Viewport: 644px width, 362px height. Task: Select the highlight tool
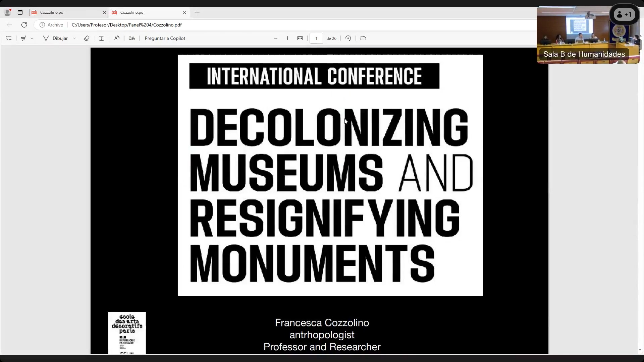pos(23,38)
